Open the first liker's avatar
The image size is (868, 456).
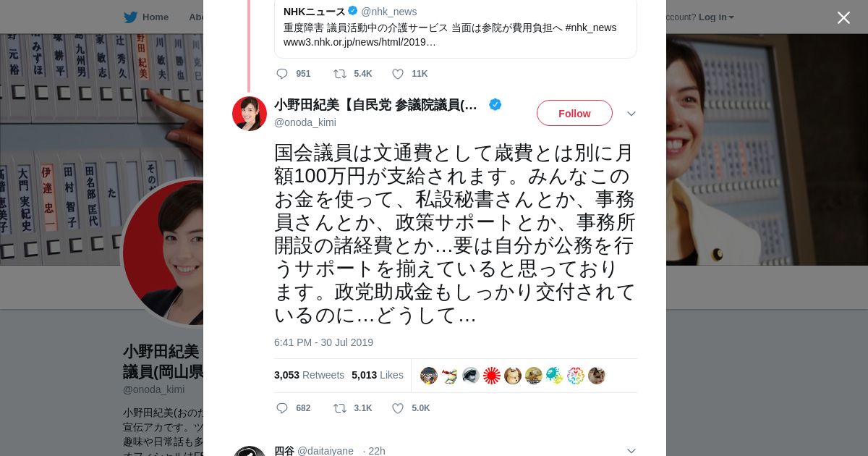point(429,376)
